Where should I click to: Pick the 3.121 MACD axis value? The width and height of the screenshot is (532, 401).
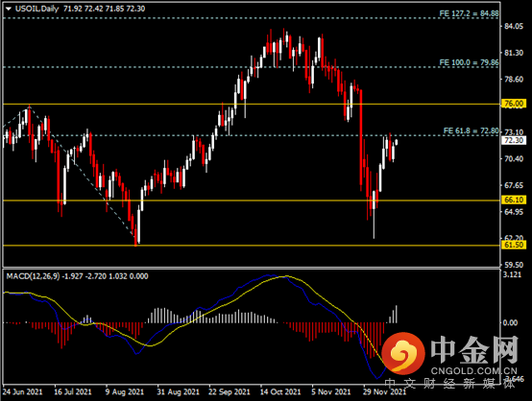(x=512, y=274)
